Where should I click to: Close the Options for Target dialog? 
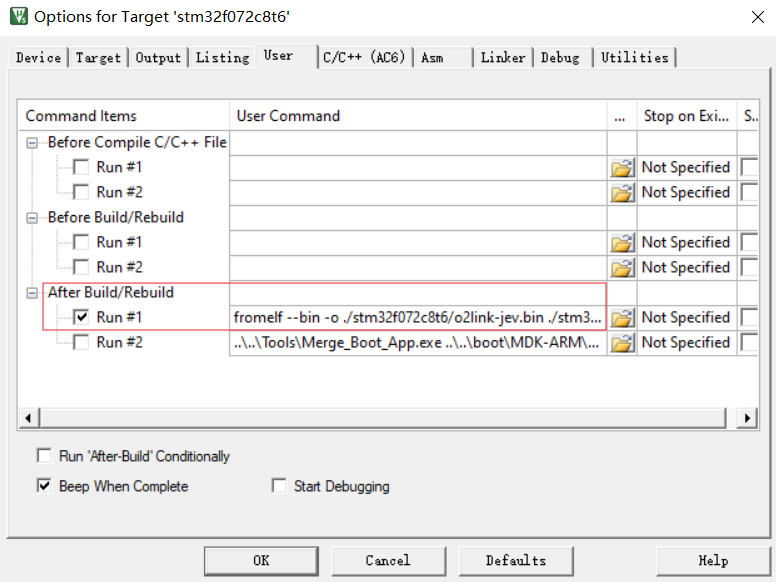pos(757,17)
